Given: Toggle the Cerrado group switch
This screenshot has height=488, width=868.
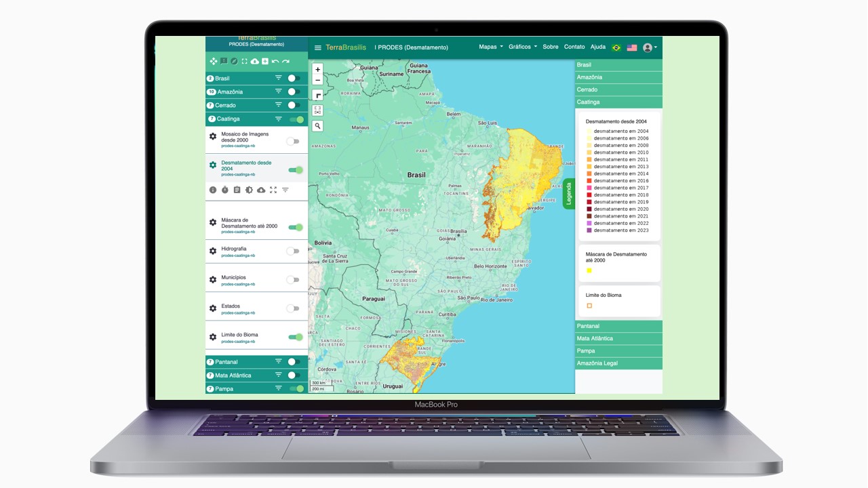Looking at the screenshot, I should coord(294,106).
